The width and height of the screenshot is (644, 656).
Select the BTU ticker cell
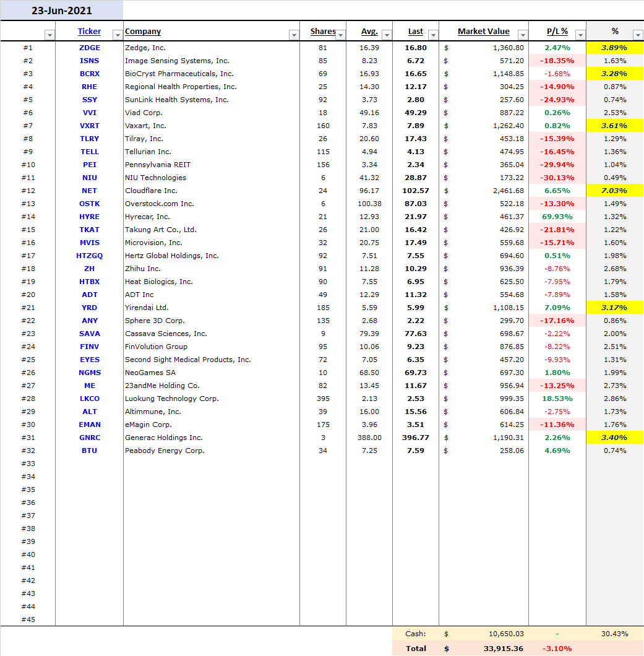coord(90,451)
